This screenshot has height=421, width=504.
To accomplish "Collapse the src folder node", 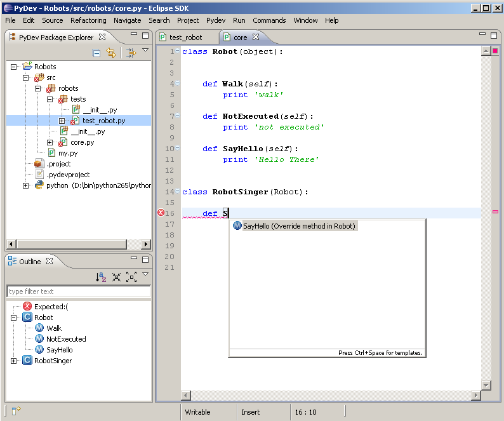I will tap(26, 77).
